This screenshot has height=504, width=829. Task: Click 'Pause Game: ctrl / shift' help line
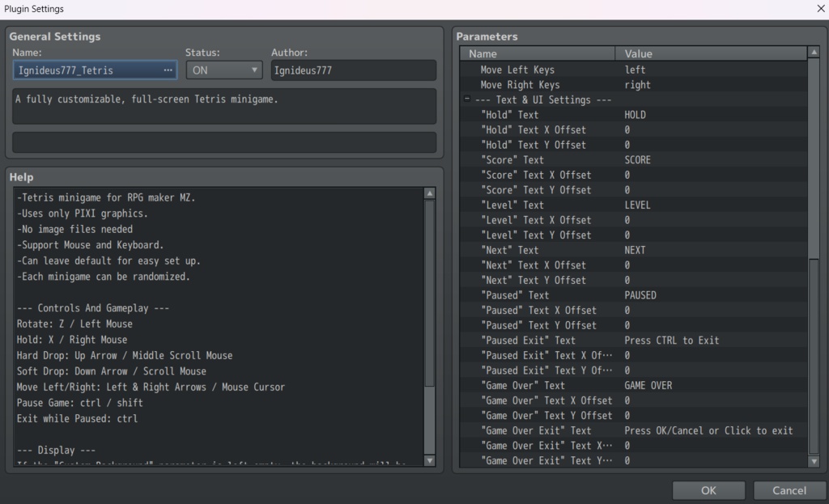tap(80, 403)
